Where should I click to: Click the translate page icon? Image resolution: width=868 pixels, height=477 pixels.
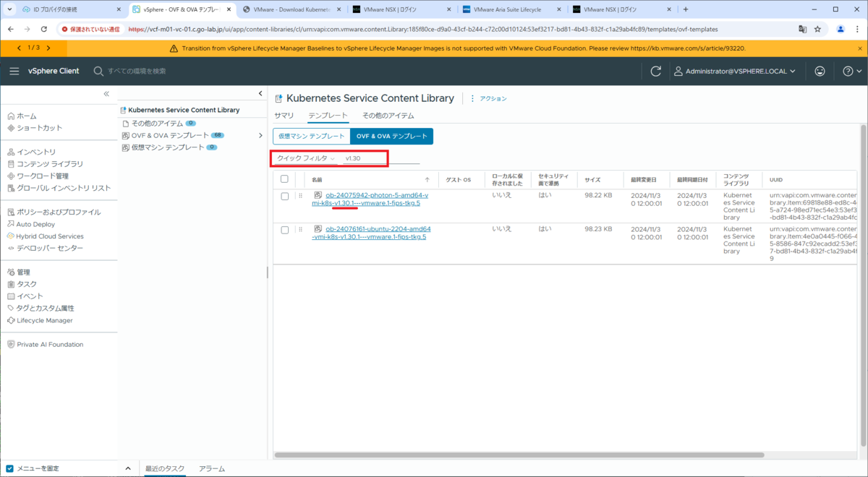[x=802, y=29]
